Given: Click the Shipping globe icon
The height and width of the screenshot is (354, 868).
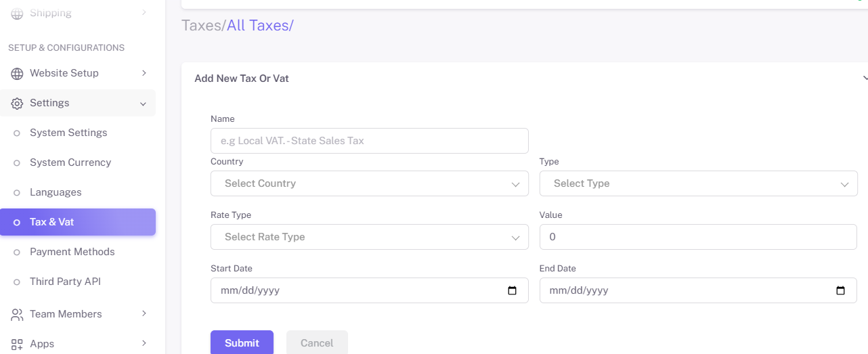Looking at the screenshot, I should (17, 14).
